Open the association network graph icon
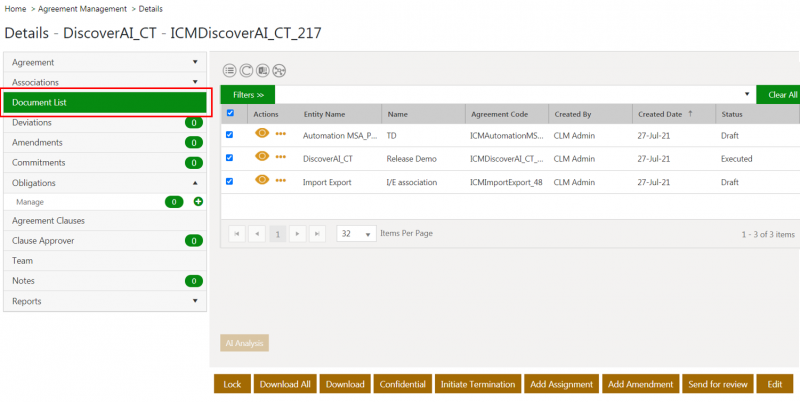Viewport: 800px width, 402px height. [279, 70]
